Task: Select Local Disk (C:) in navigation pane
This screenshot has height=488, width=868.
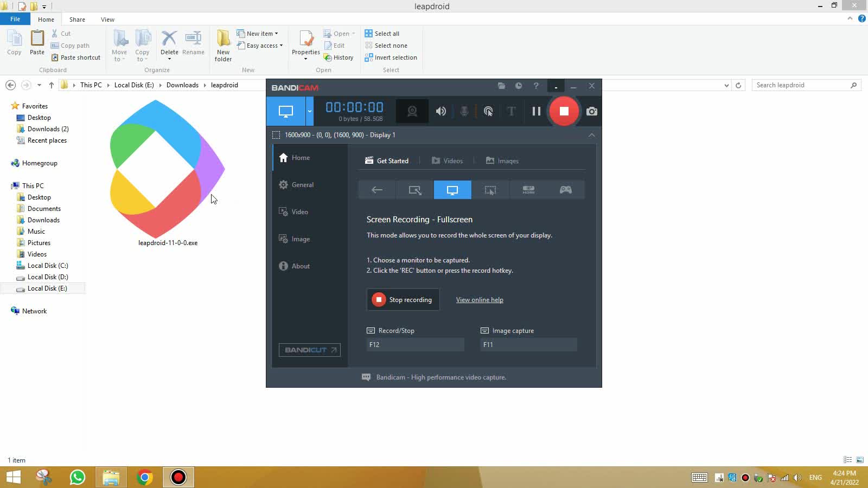Action: tap(48, 266)
